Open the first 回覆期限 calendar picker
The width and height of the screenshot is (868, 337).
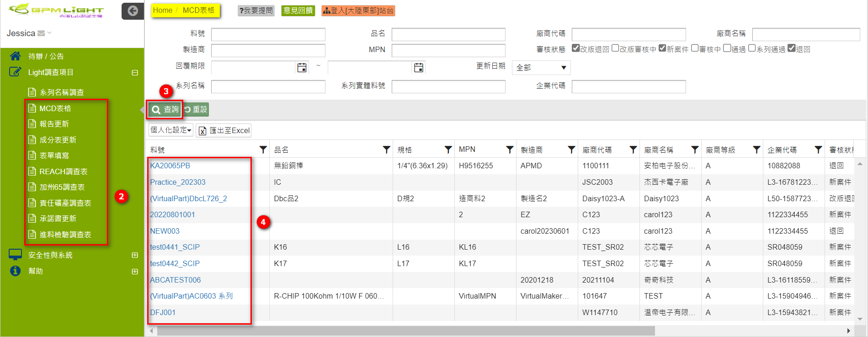point(302,68)
